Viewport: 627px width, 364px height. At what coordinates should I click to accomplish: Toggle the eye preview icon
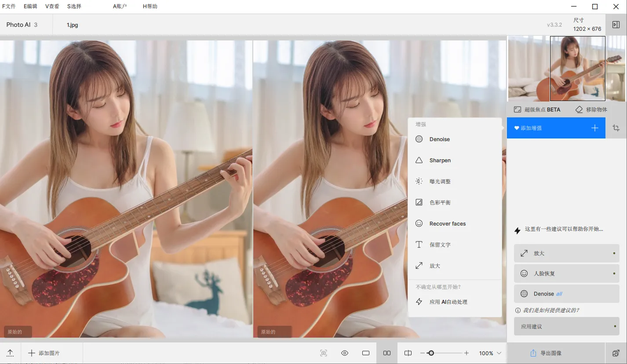coord(345,353)
